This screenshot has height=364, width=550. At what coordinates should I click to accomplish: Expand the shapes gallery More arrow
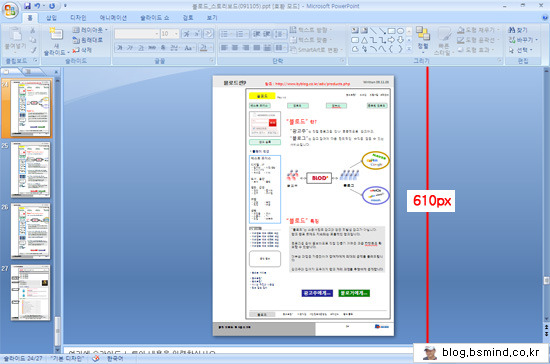point(409,49)
